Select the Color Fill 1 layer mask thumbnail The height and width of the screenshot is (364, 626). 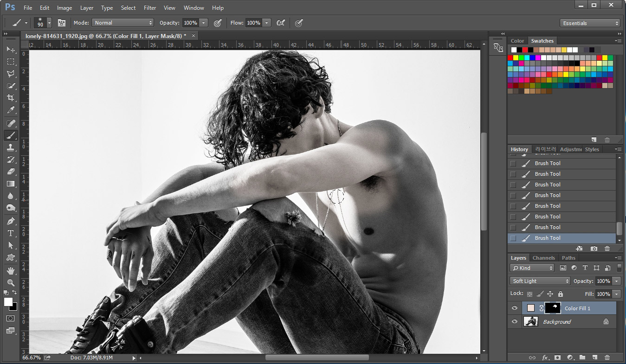(553, 308)
